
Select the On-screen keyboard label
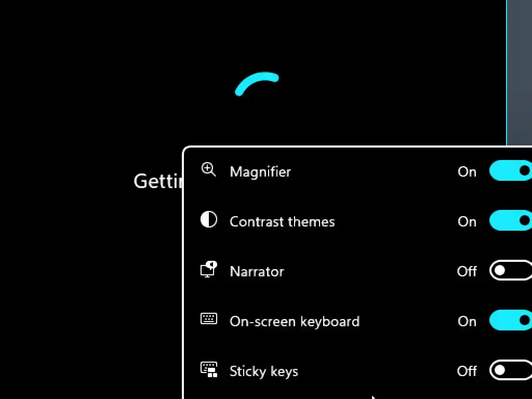click(x=295, y=322)
